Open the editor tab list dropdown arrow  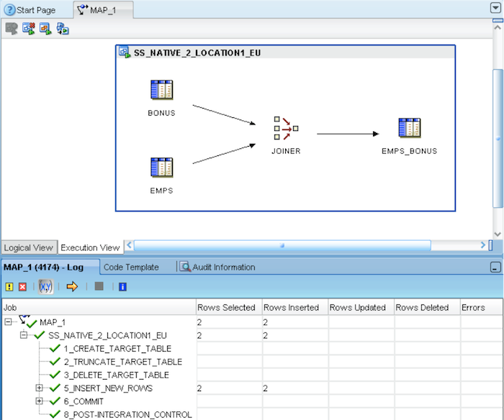pos(495,8)
